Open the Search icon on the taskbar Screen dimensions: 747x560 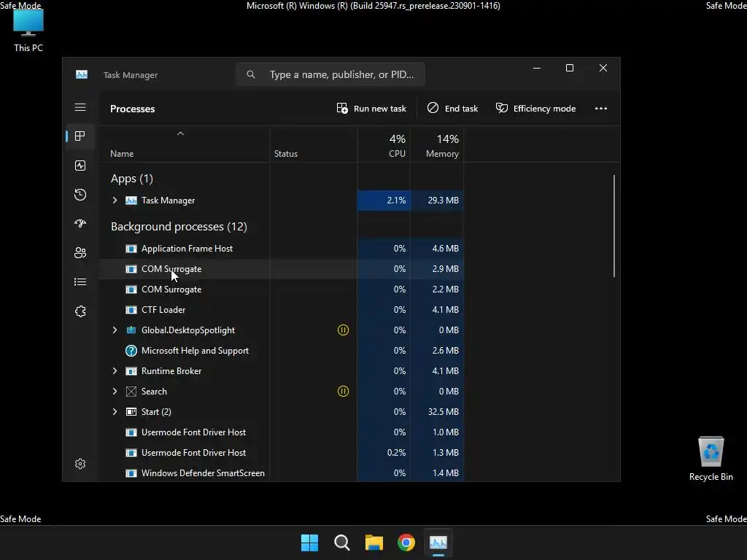point(341,542)
